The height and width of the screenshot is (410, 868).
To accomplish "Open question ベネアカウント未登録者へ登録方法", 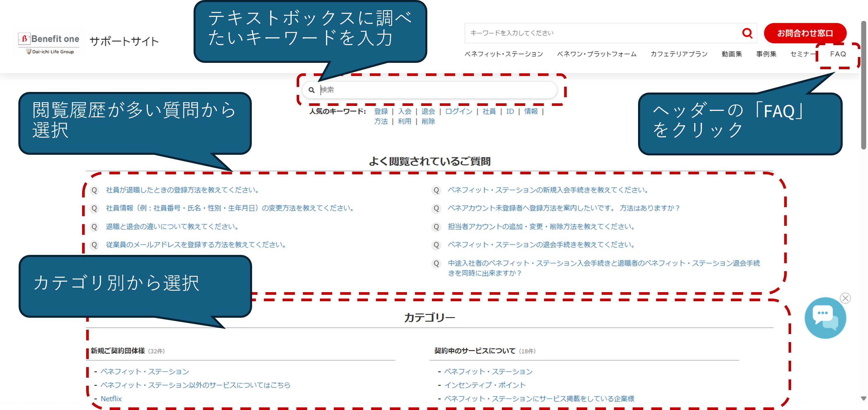I will 564,208.
